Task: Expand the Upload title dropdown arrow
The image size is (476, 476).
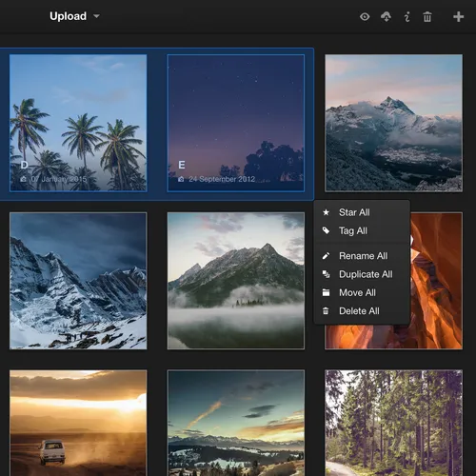Action: tap(96, 16)
